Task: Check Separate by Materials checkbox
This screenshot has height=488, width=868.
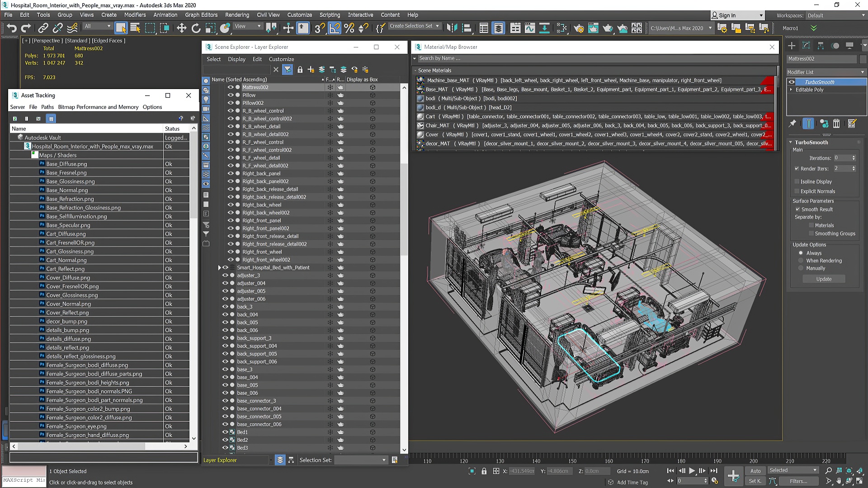Action: [x=811, y=225]
